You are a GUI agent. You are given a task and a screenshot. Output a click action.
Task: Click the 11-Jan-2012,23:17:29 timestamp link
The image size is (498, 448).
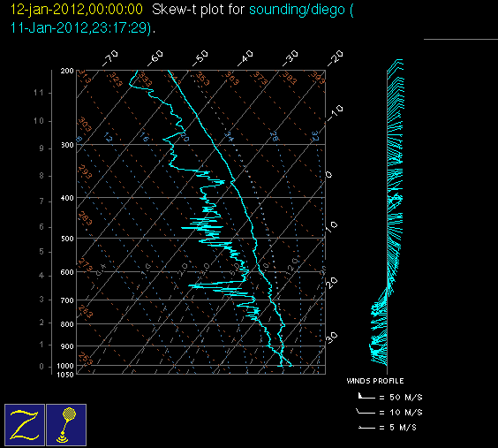[80, 28]
